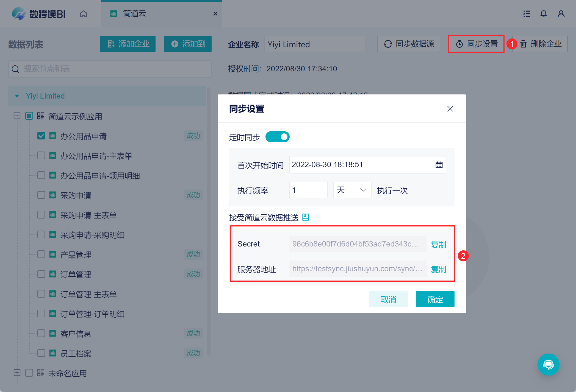Collapse the Yiyi Limited enterprise node

point(17,96)
